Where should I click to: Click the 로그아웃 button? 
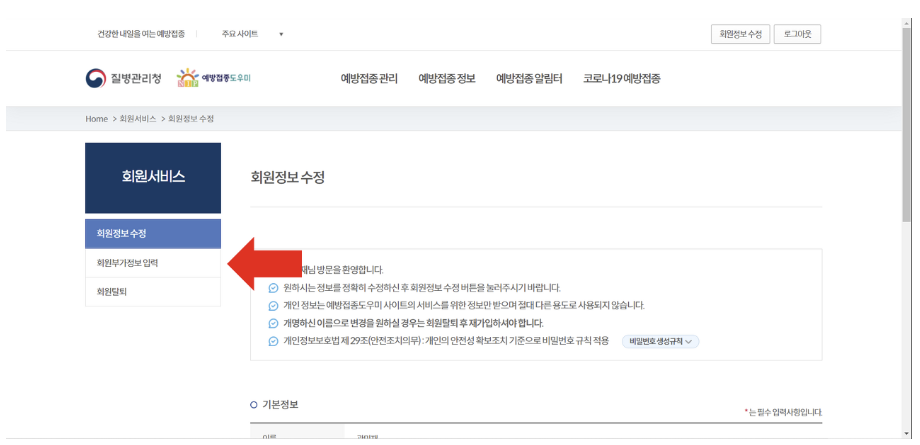click(797, 34)
